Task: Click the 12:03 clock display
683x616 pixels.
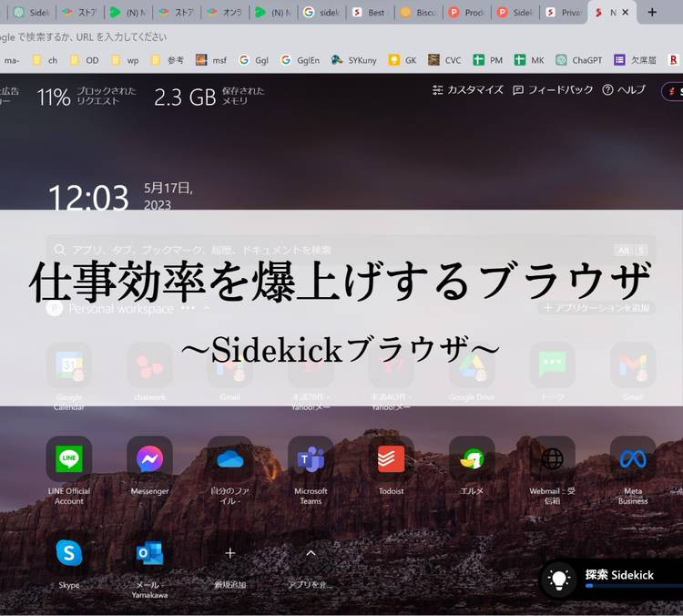Action: pyautogui.click(x=88, y=197)
